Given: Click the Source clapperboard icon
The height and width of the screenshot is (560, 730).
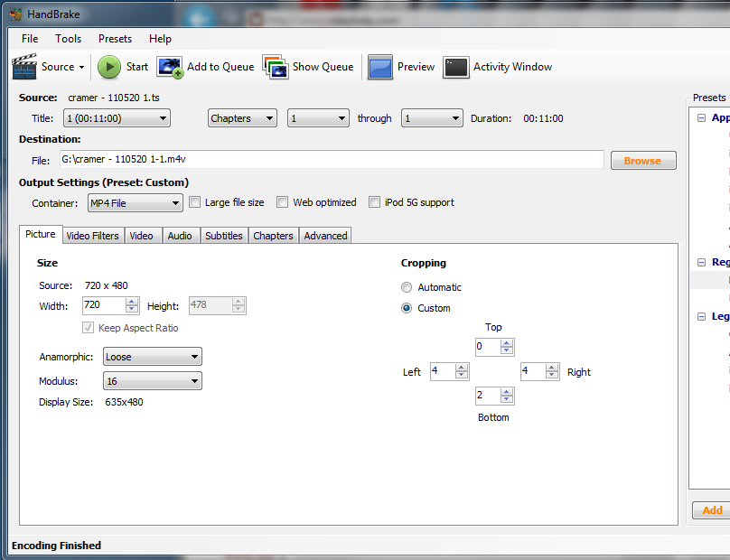Looking at the screenshot, I should [x=24, y=67].
